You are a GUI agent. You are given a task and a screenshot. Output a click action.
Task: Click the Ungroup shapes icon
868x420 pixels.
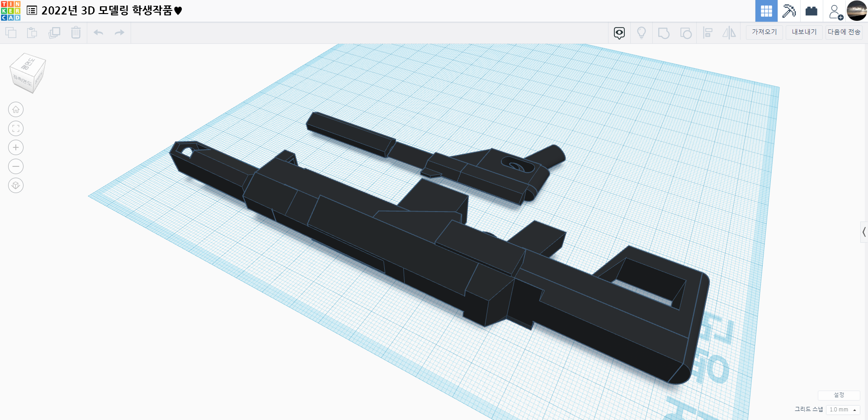pos(686,33)
